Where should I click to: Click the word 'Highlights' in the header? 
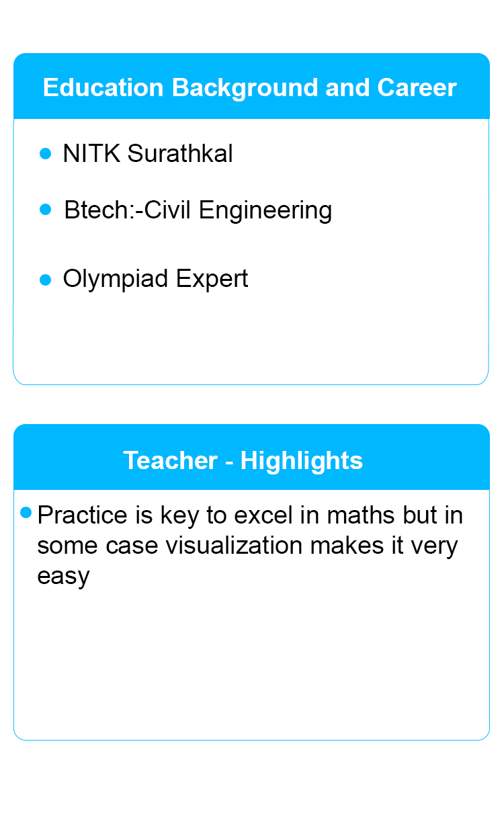point(302,461)
